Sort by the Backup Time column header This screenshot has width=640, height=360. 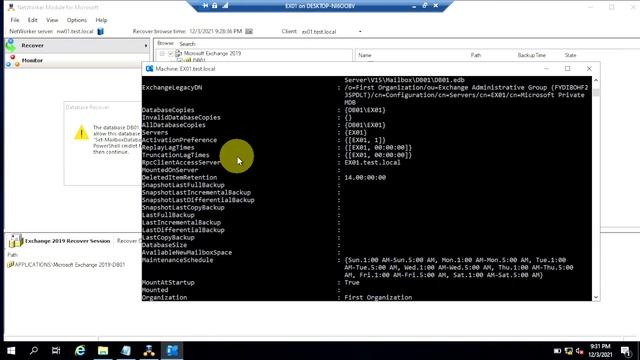pyautogui.click(x=531, y=55)
